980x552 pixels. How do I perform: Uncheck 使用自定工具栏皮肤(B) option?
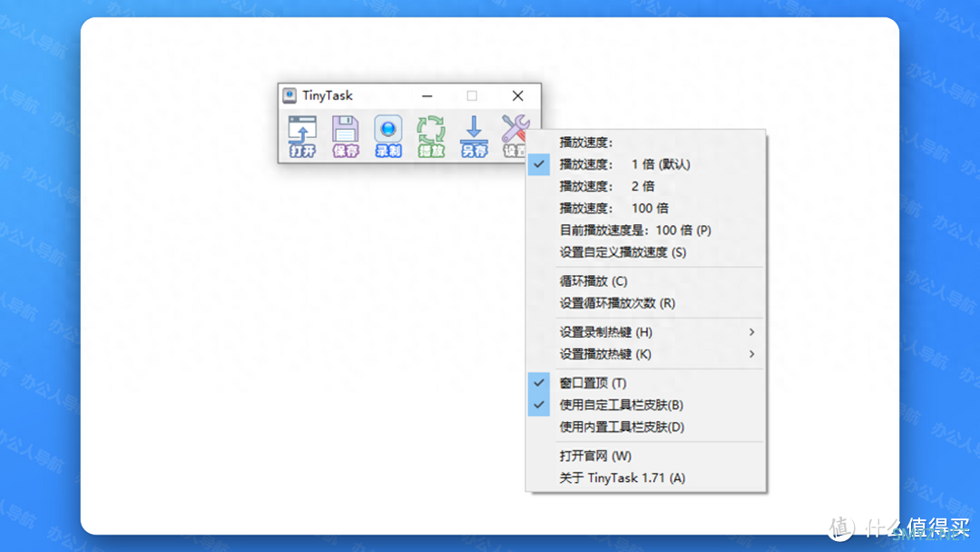pyautogui.click(x=646, y=405)
